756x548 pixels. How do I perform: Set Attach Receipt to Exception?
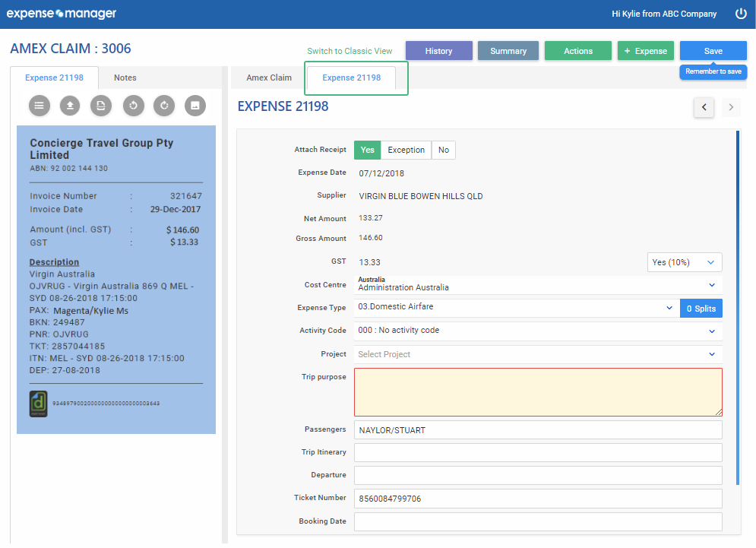click(406, 150)
